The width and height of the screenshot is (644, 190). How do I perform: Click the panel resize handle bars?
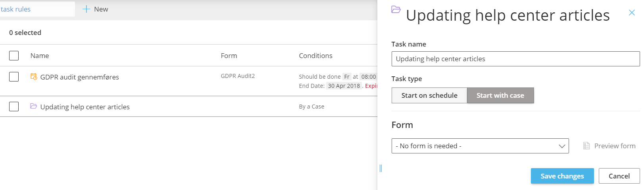tap(381, 168)
